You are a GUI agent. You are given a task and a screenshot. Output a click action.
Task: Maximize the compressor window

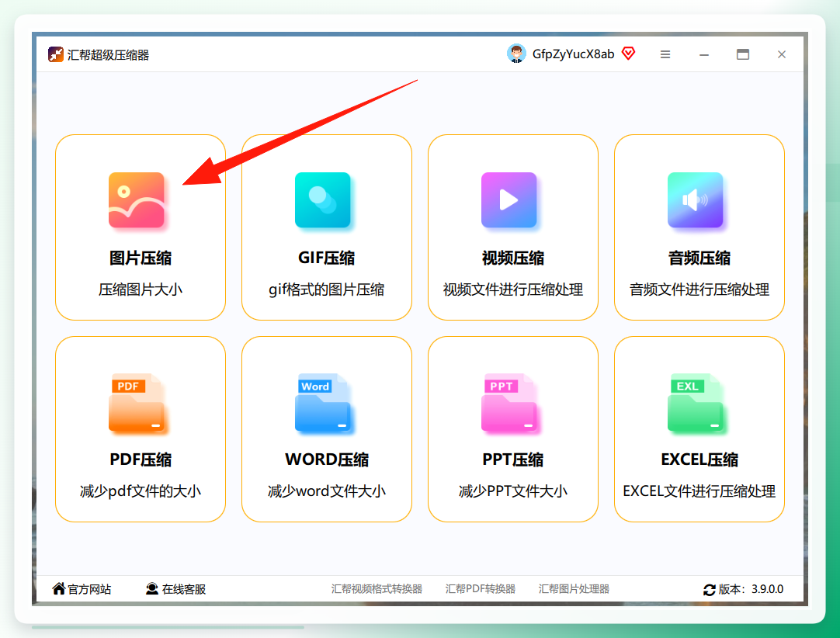(x=742, y=54)
